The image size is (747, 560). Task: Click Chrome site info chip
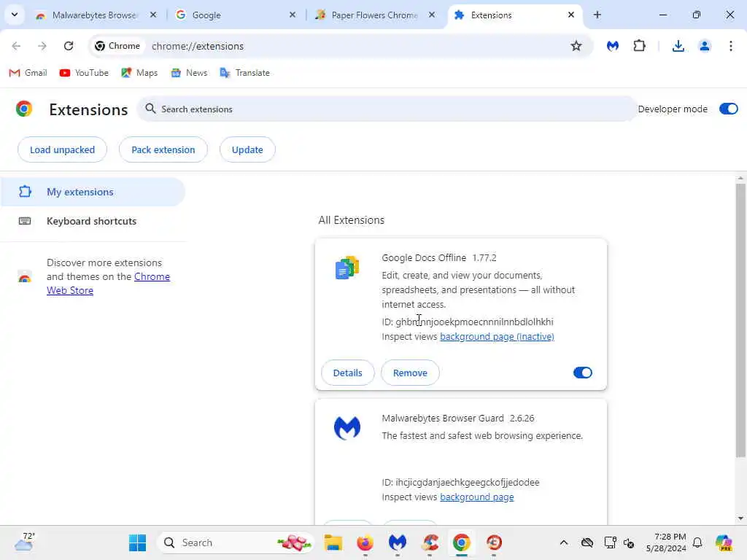pyautogui.click(x=117, y=46)
